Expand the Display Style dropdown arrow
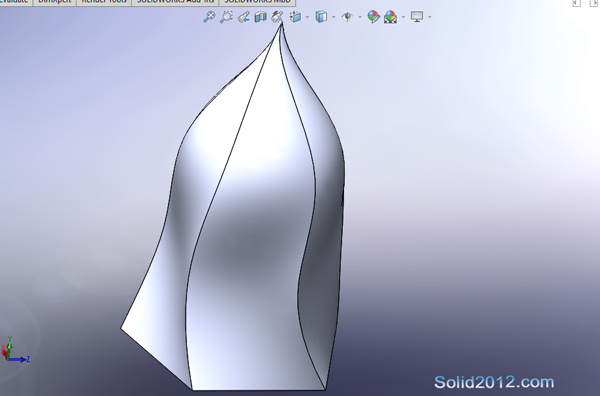 click(x=334, y=17)
